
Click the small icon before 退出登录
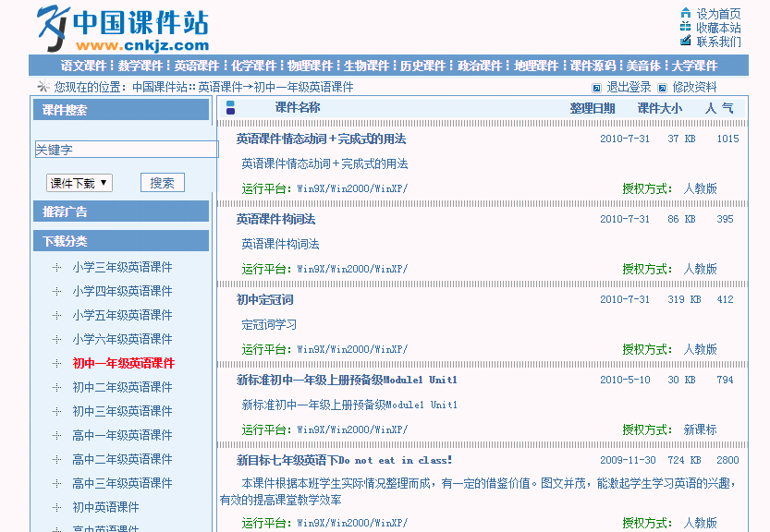pos(596,88)
